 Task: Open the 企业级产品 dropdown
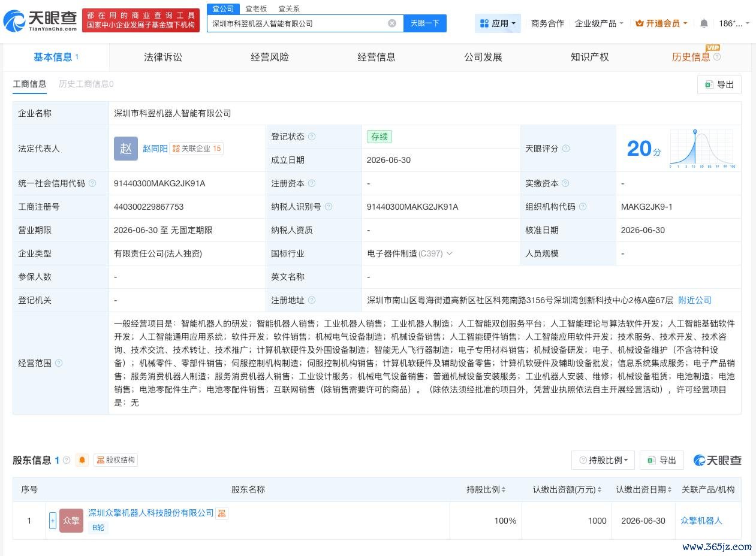599,23
